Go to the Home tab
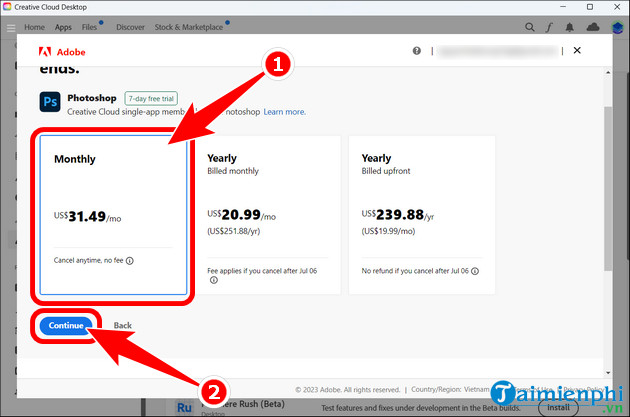The width and height of the screenshot is (630, 417). click(x=34, y=27)
